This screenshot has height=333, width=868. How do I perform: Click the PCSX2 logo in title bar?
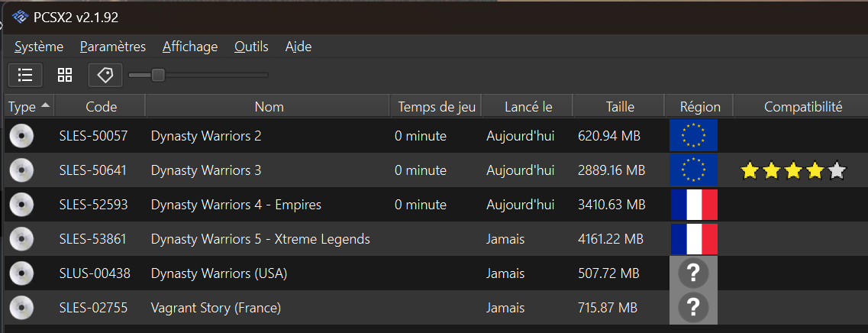click(x=20, y=18)
